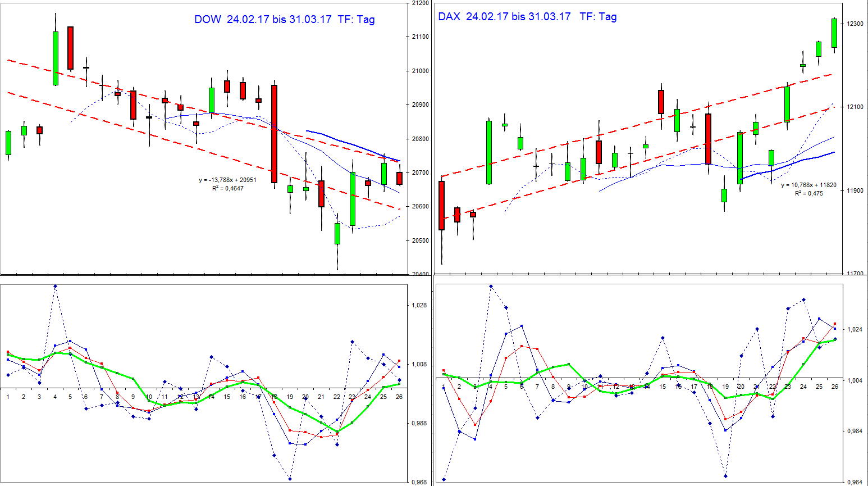This screenshot has height=486, width=868.
Task: Click day 5 on the DOW indicator x-axis
Action: [70, 397]
